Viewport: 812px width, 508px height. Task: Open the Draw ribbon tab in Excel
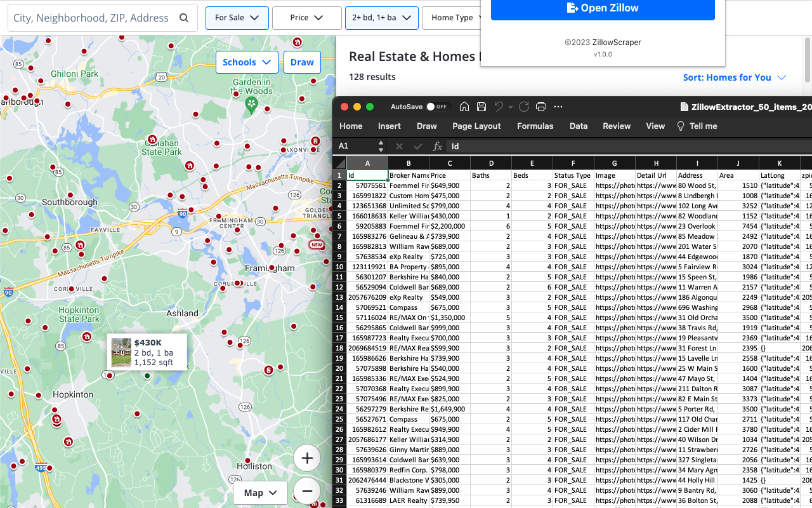[427, 126]
